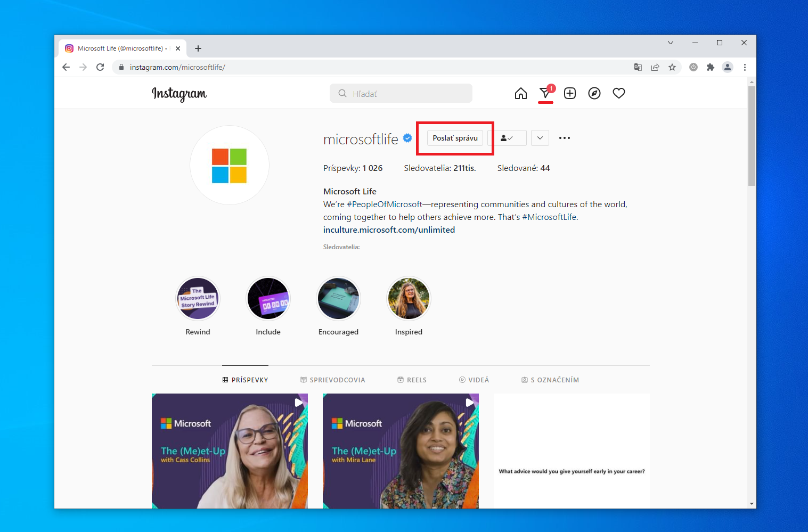808x532 pixels.
Task: Switch to REELS tab
Action: click(x=412, y=380)
